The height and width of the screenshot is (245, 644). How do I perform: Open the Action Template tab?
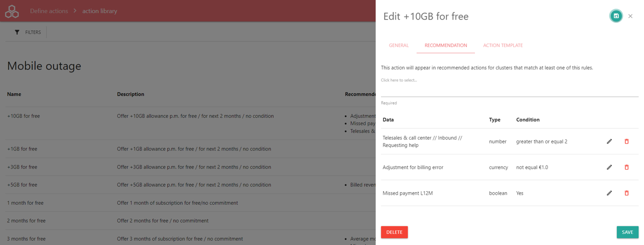(x=503, y=45)
